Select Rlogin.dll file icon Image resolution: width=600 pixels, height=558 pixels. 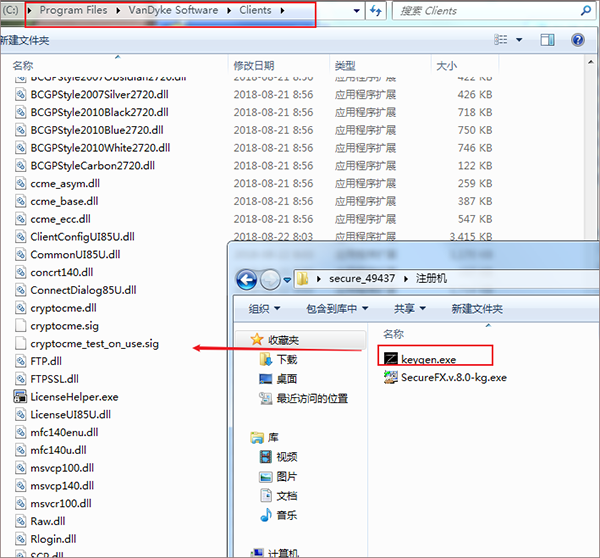[x=20, y=539]
